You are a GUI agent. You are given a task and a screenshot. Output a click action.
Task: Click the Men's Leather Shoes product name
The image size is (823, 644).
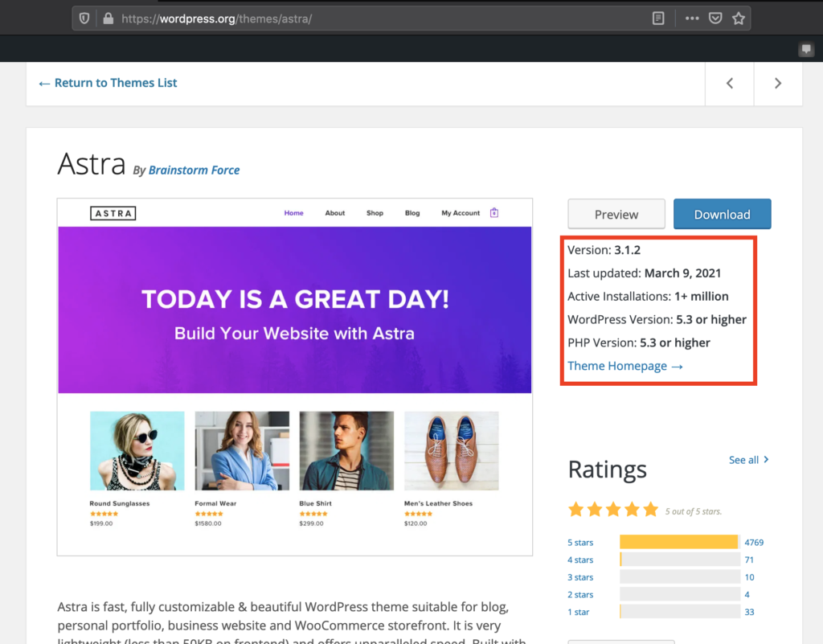tap(438, 503)
